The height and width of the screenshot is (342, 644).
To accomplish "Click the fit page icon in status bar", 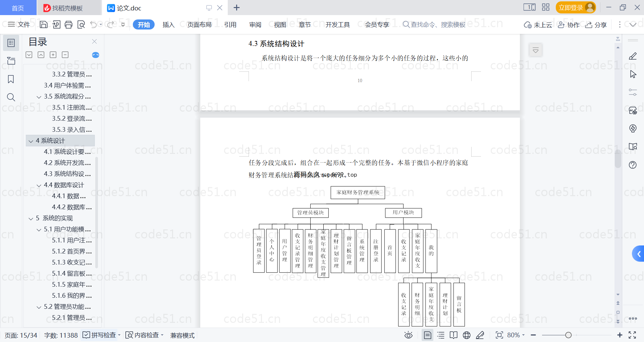I will pos(499,335).
